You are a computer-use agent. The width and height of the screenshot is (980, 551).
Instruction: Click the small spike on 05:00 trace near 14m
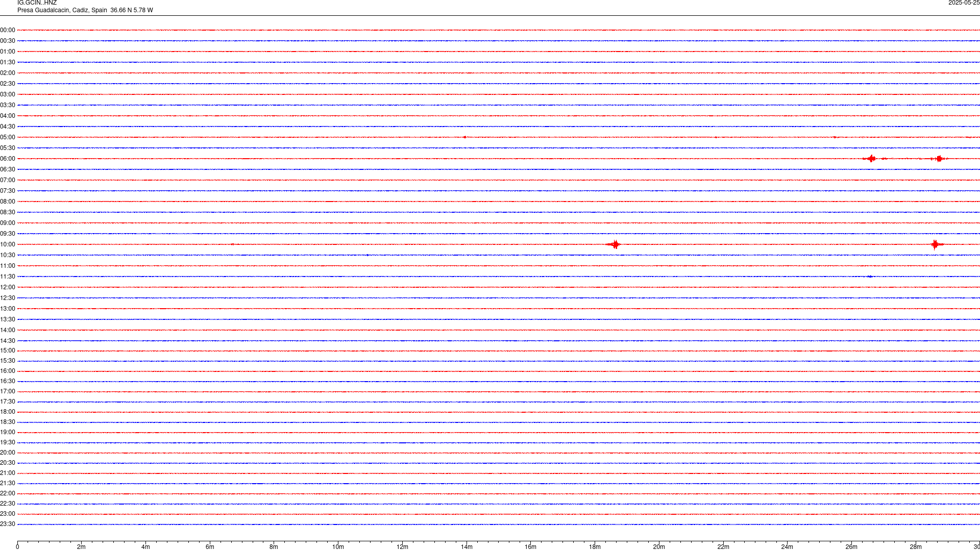point(464,137)
